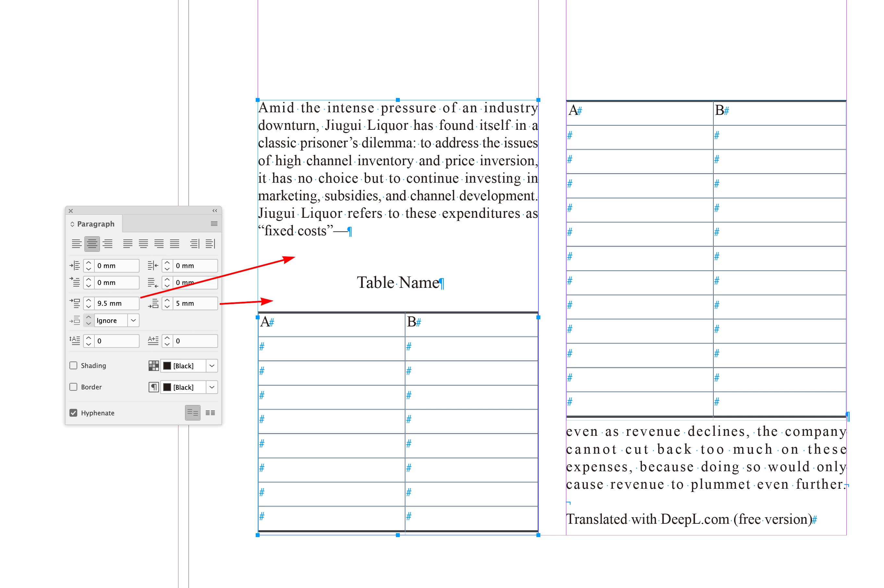Open the Shading color [Black] dropdown
The image size is (884, 588).
[x=212, y=366]
